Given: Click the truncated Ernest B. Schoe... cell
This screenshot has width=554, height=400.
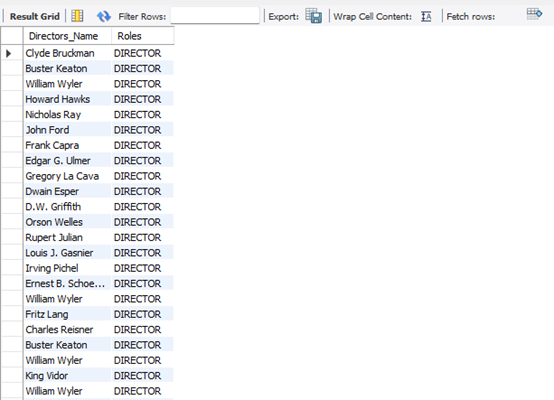Looking at the screenshot, I should tap(67, 284).
